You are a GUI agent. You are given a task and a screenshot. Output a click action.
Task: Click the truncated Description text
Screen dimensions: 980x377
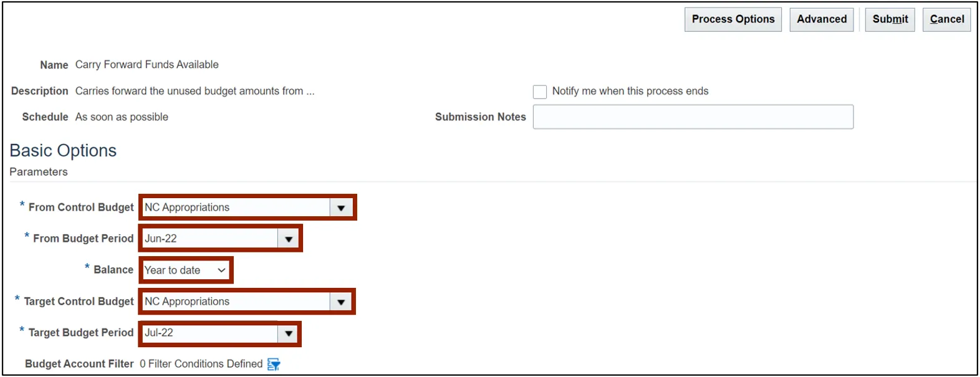click(x=195, y=91)
